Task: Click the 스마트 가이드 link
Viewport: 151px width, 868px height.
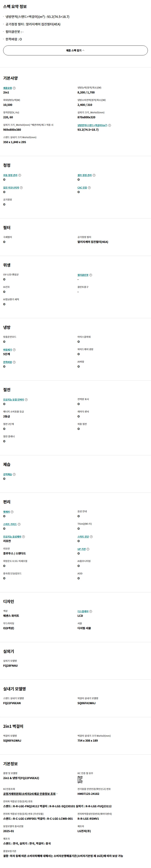Action: (10, 524)
